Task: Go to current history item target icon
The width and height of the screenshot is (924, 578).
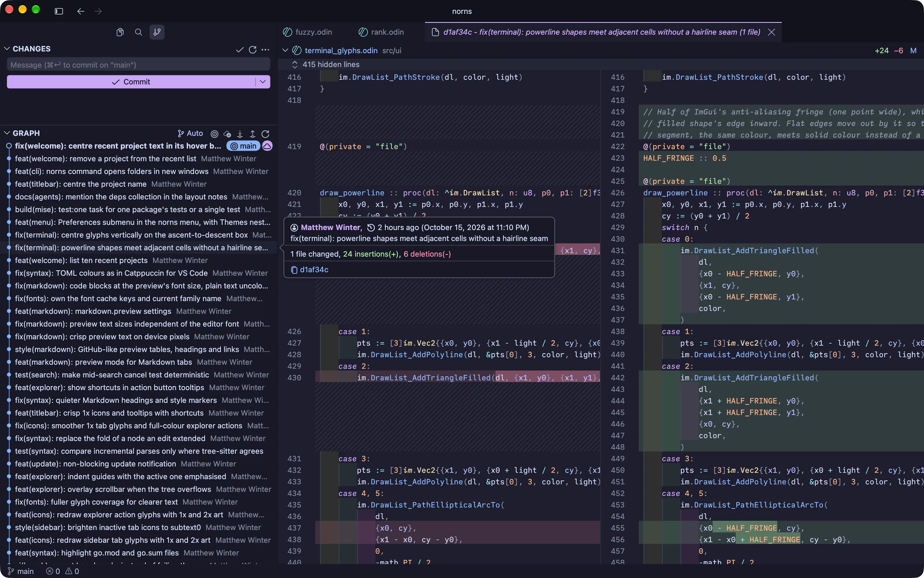Action: tap(215, 134)
